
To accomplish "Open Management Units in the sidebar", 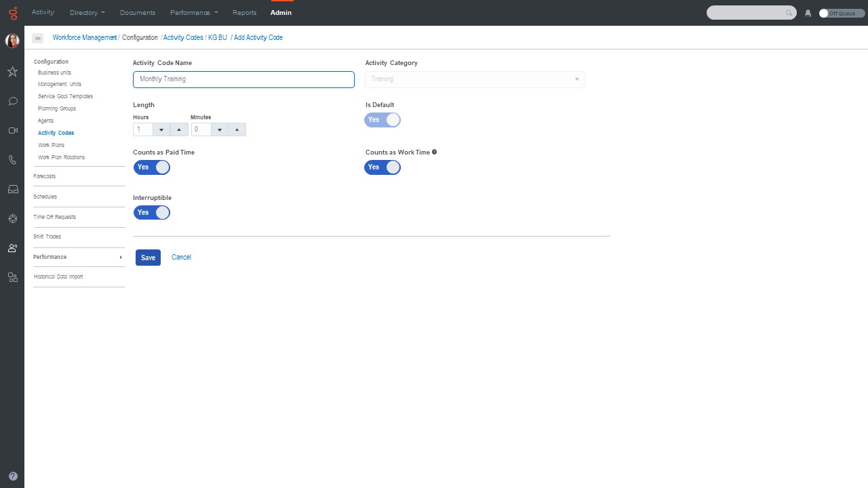I will pyautogui.click(x=60, y=85).
